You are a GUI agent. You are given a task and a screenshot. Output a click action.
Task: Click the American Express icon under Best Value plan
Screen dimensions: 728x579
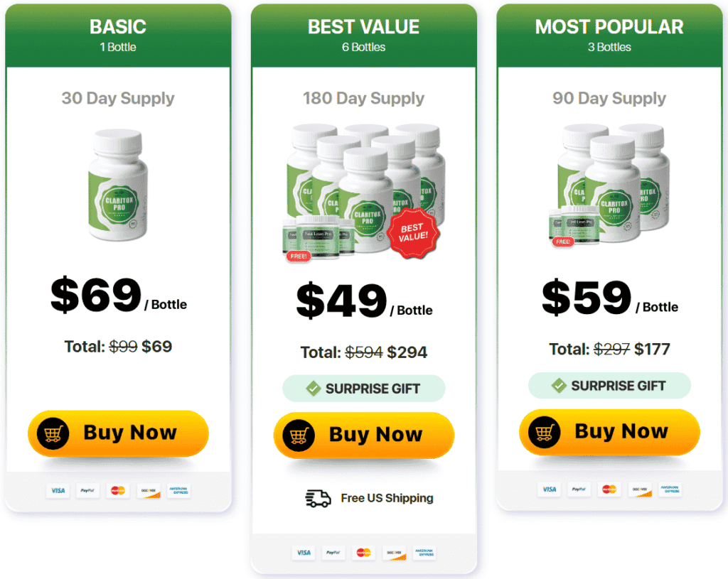[424, 552]
